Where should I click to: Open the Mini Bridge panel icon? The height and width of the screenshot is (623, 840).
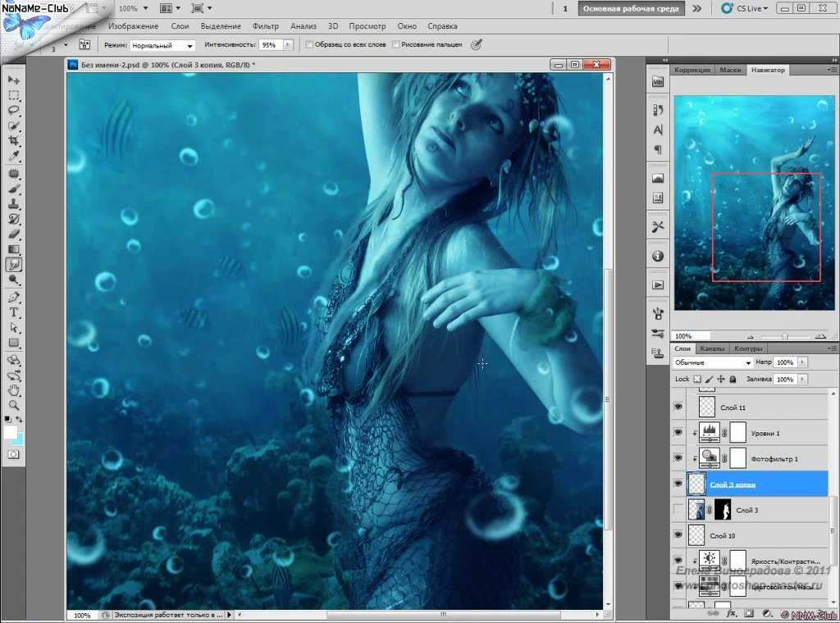658,81
